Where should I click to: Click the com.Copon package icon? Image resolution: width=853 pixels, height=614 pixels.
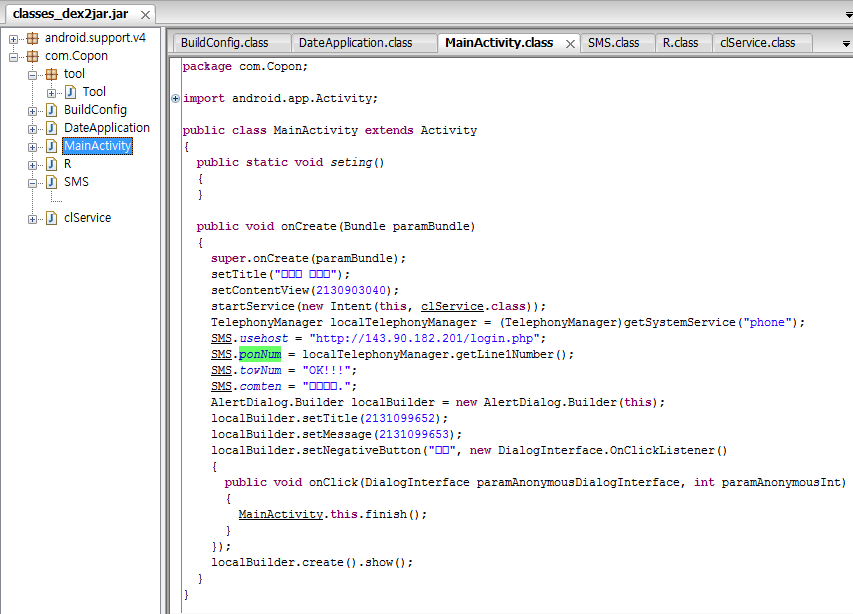point(32,56)
